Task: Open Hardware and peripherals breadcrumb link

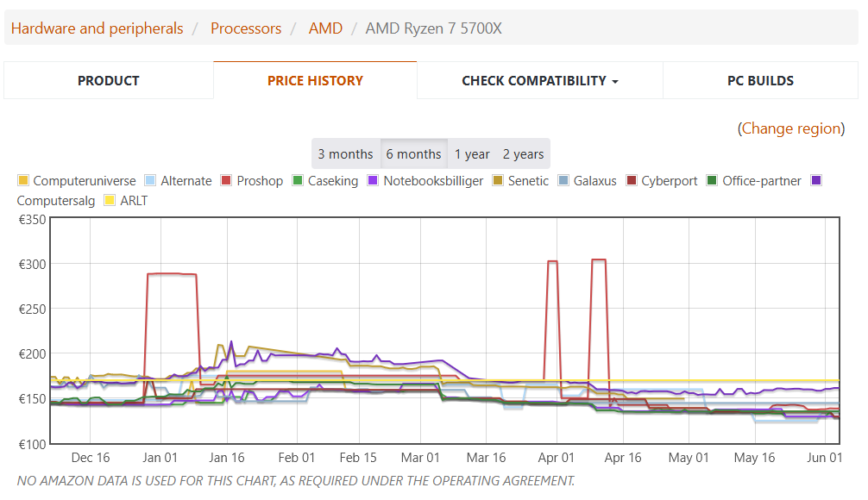Action: 97,28
